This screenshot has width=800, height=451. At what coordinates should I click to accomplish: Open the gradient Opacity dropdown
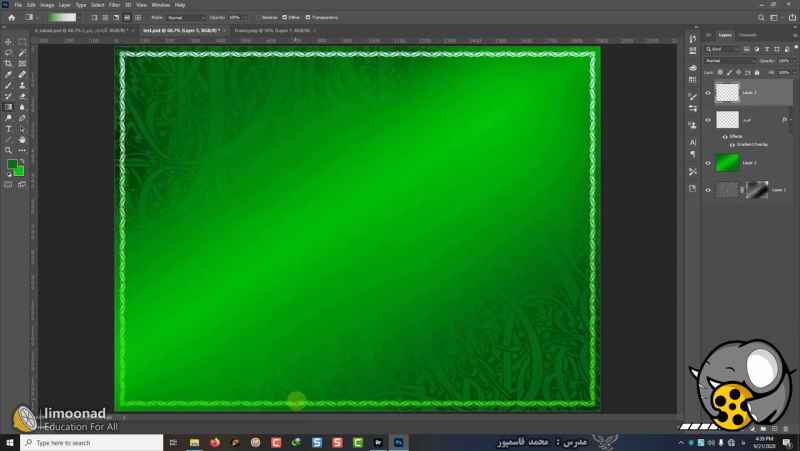237,17
